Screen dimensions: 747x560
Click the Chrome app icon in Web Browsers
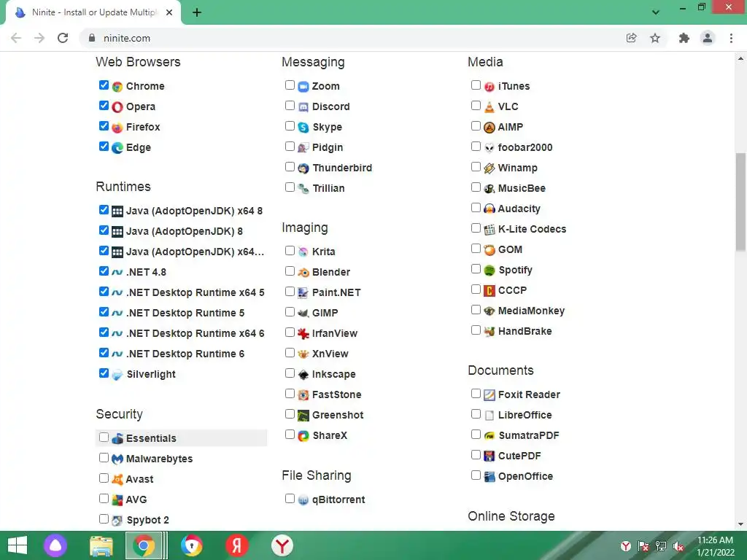click(117, 87)
